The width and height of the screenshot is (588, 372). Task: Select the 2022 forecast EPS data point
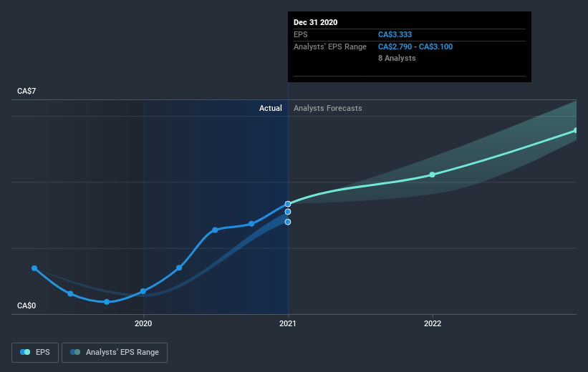pyautogui.click(x=433, y=175)
